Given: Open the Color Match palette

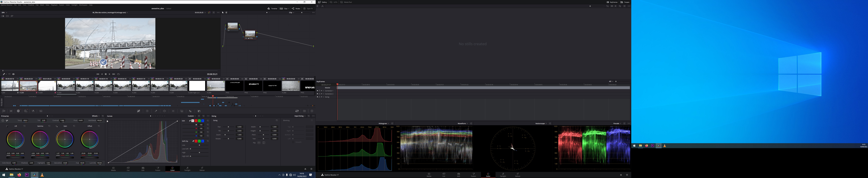Looking at the screenshot, I should pos(11,111).
